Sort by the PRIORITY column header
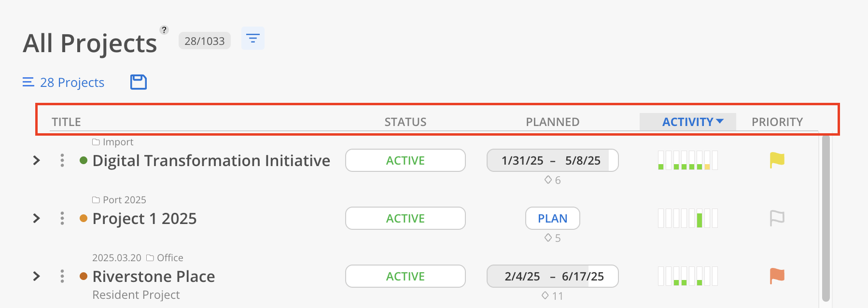 coord(777,122)
